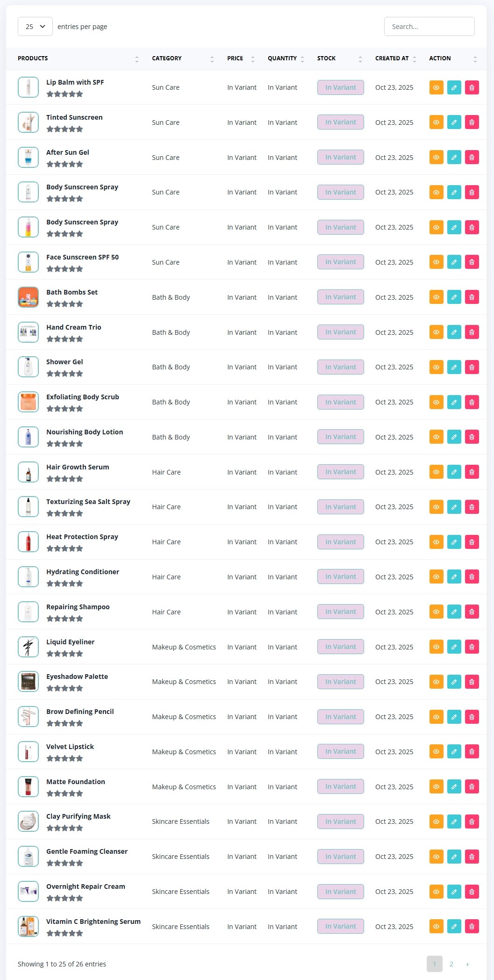
Task: Delete the Liquid Eyeliner row
Action: pyautogui.click(x=472, y=647)
